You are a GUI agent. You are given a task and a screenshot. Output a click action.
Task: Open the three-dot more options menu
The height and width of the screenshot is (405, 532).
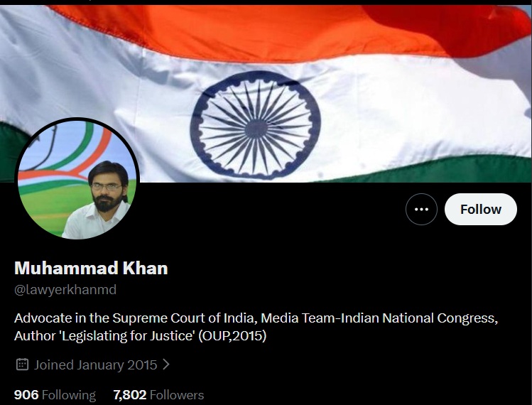pos(421,209)
